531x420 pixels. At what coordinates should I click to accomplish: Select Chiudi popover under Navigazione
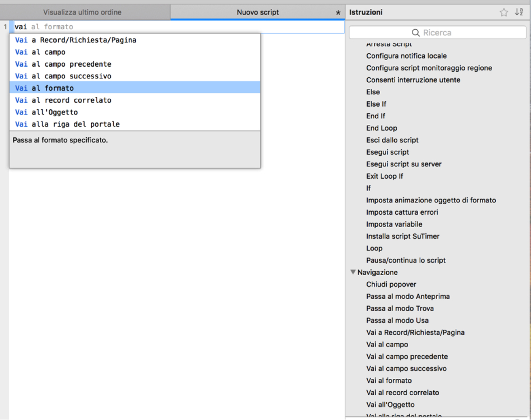[x=391, y=284]
